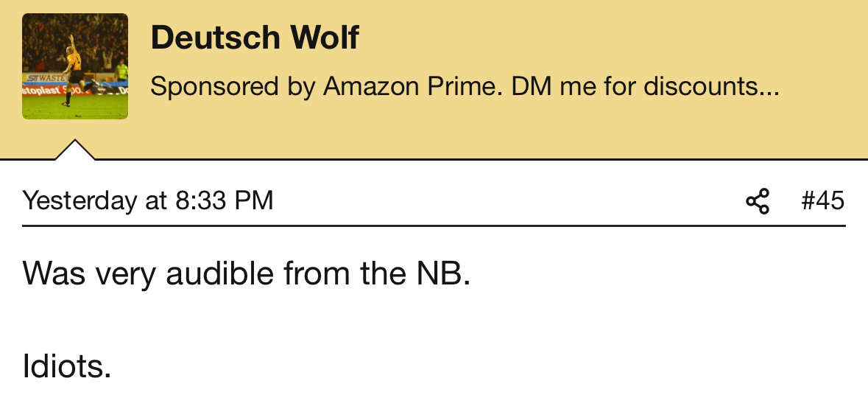Screen dimensions: 868x409
Task: Click the share icon beside #45
Action: (x=758, y=200)
